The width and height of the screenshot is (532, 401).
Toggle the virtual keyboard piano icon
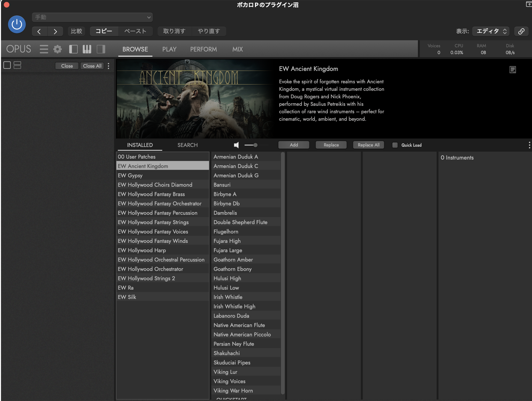87,49
